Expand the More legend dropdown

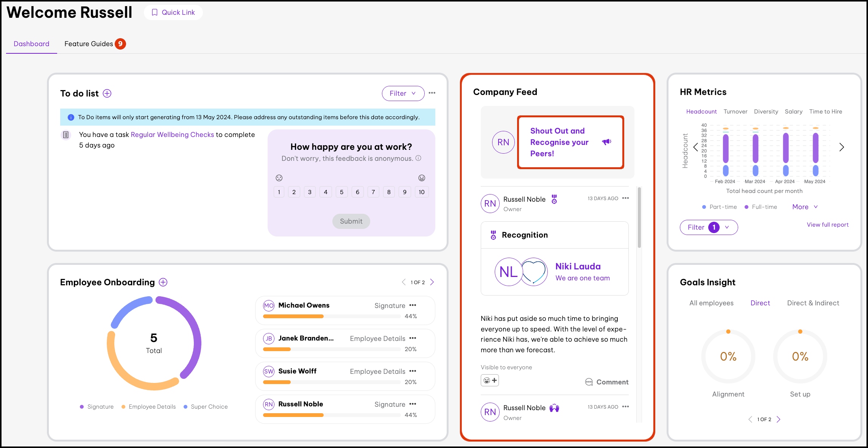tap(805, 207)
